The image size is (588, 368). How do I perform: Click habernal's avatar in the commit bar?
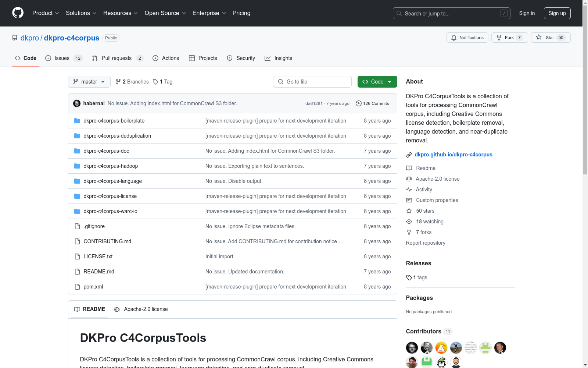pos(77,103)
